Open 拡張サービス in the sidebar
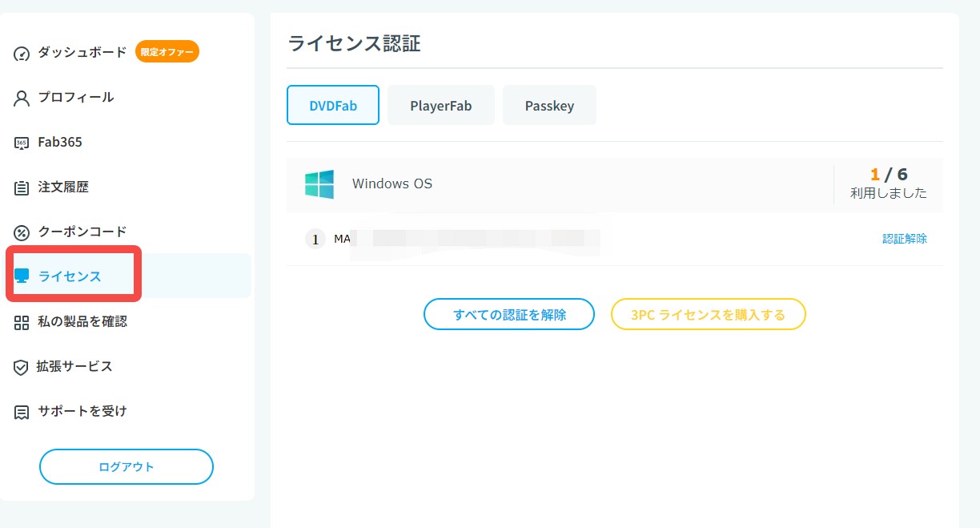This screenshot has height=528, width=980. click(74, 366)
